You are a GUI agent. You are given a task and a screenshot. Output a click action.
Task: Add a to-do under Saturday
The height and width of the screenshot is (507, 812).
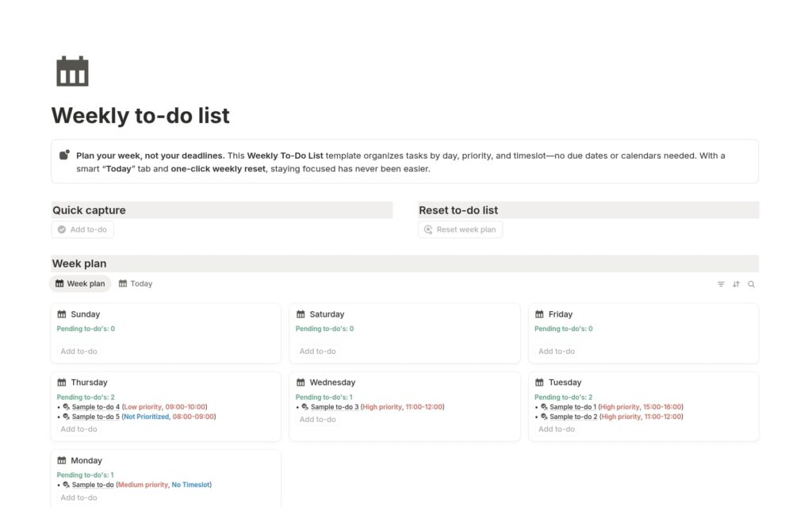pos(317,351)
